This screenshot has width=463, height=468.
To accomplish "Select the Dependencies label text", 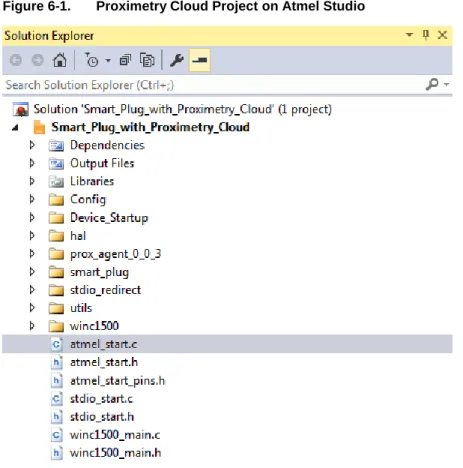I will point(107,145).
